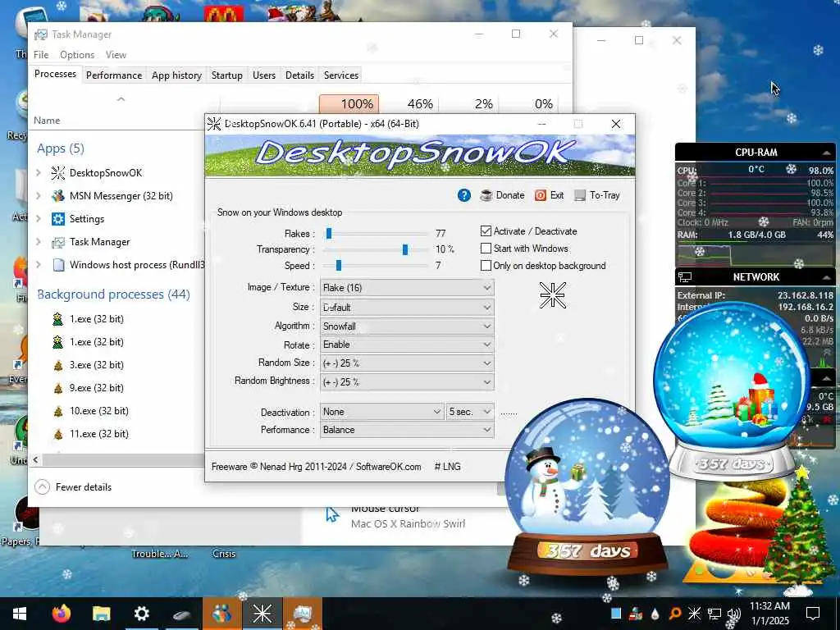Click the Speed slider handle

(x=339, y=266)
